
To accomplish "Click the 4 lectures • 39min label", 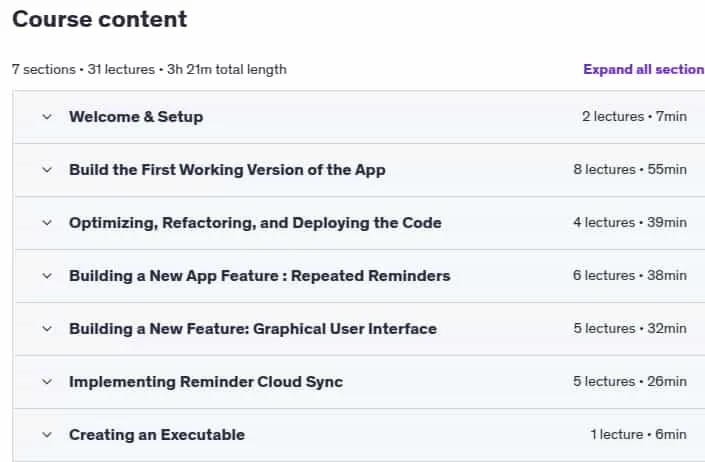I will (630, 223).
